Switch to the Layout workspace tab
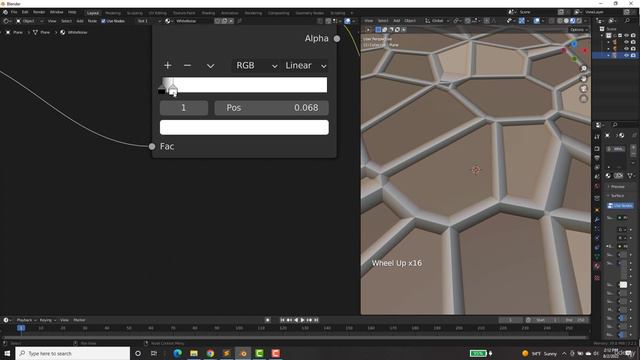The width and height of the screenshot is (640, 360). pos(93,13)
